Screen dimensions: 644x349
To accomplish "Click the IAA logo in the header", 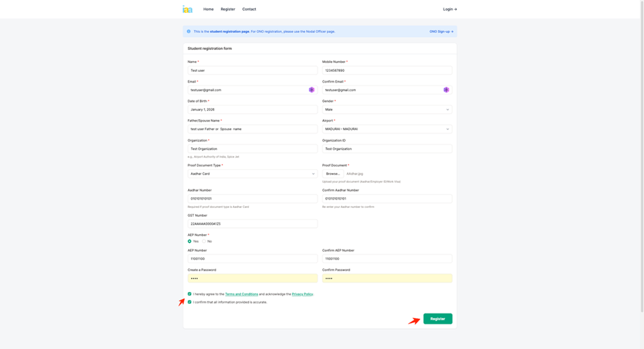I will click(x=188, y=9).
